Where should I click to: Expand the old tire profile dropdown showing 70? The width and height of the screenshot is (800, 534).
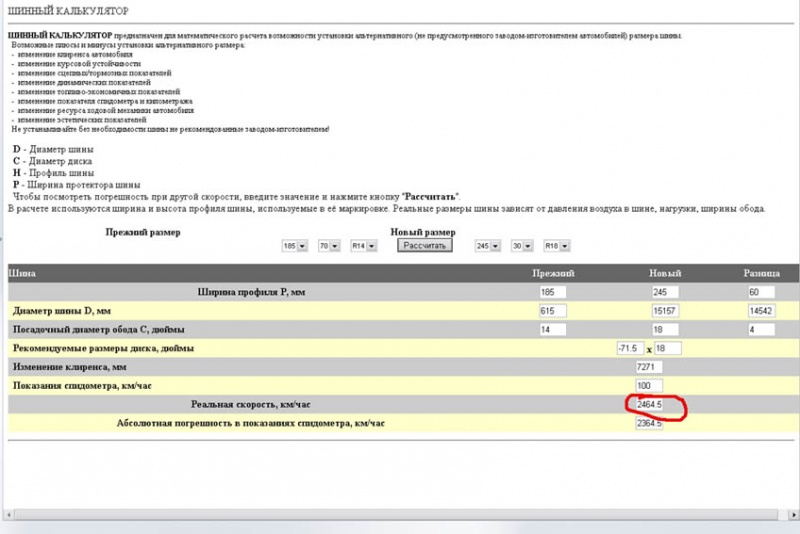point(329,245)
